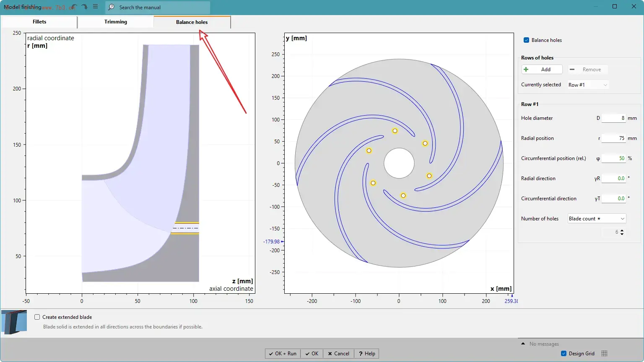Switch to the Trimming tab
Viewport: 644px width, 362px height.
(x=116, y=22)
